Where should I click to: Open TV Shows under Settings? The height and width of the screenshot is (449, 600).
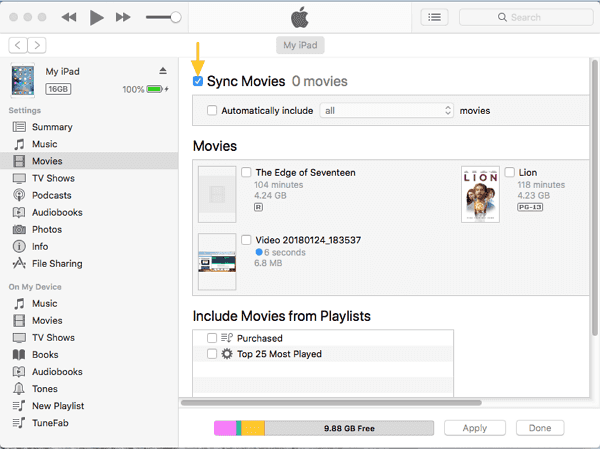(53, 178)
